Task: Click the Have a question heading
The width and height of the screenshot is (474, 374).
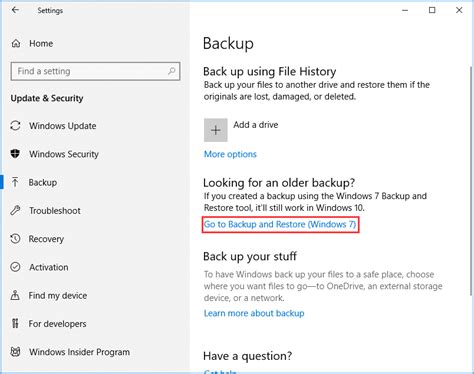Action: [248, 356]
